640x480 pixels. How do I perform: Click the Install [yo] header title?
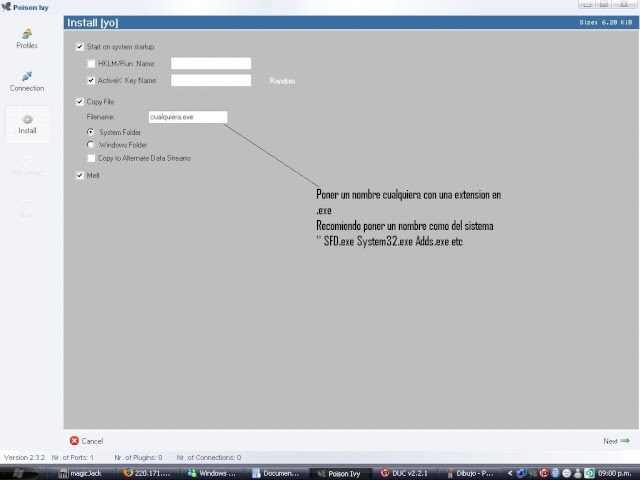click(x=93, y=23)
